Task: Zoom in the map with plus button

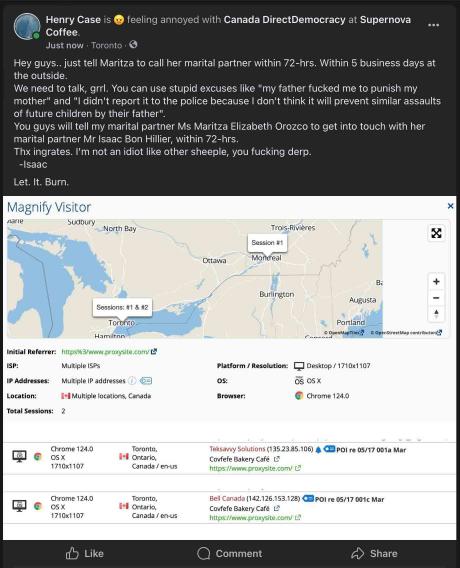Action: pyautogui.click(x=436, y=281)
